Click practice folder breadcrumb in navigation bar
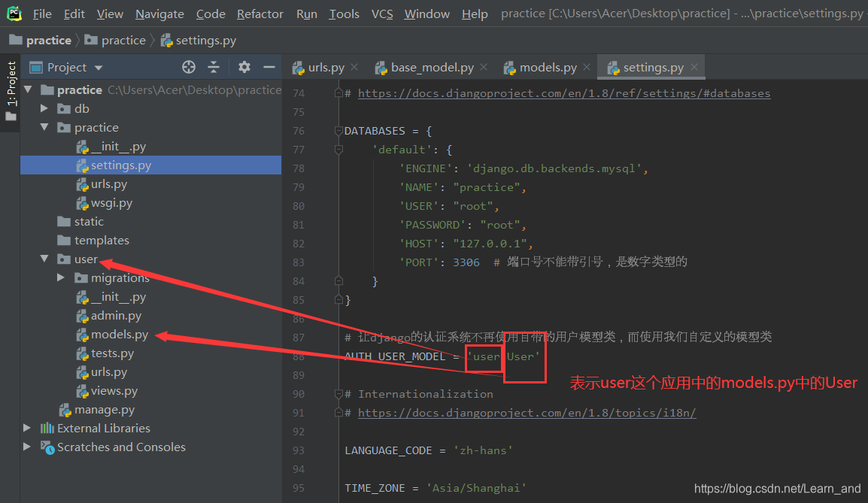This screenshot has width=868, height=503. 115,41
